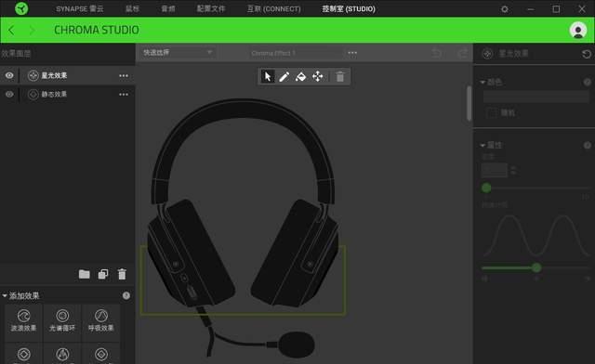This screenshot has width=595, height=364.
Task: Hide the 星光效果 layer via eye icon
Action: tap(9, 75)
